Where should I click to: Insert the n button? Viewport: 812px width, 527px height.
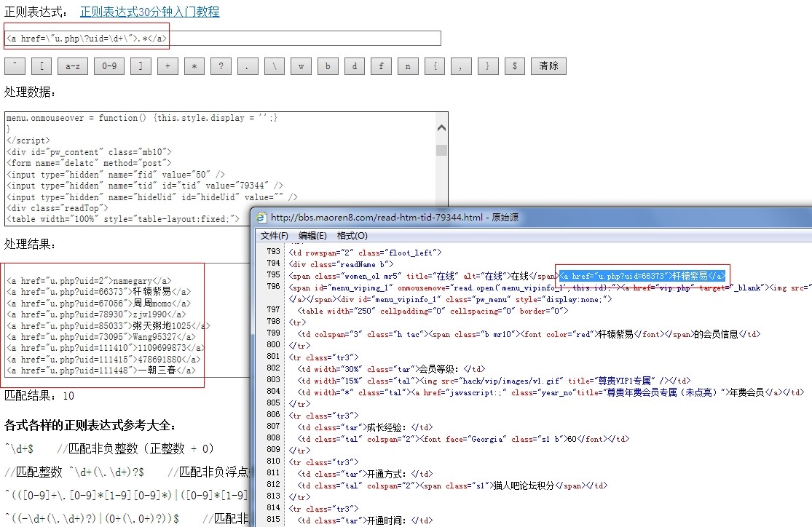(408, 66)
